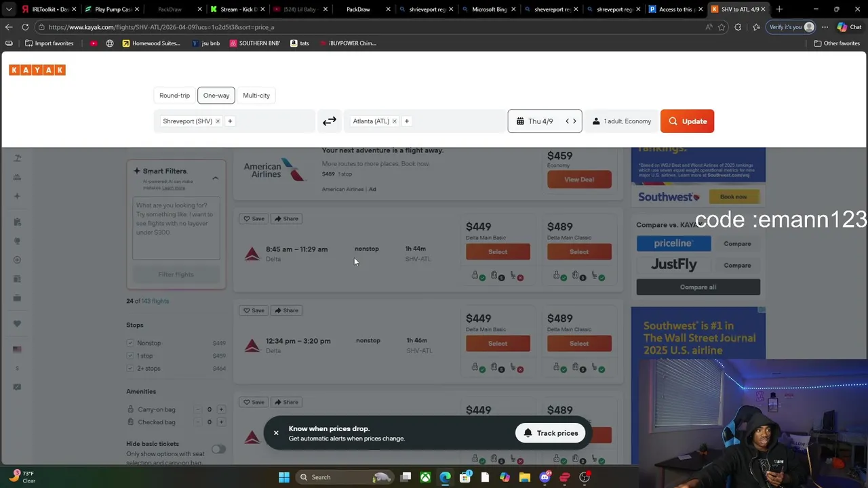Click View Deal on American Airlines ad

point(579,180)
